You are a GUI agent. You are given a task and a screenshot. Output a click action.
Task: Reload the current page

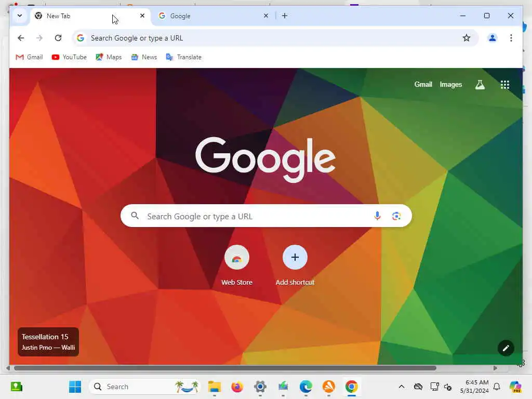coord(58,38)
